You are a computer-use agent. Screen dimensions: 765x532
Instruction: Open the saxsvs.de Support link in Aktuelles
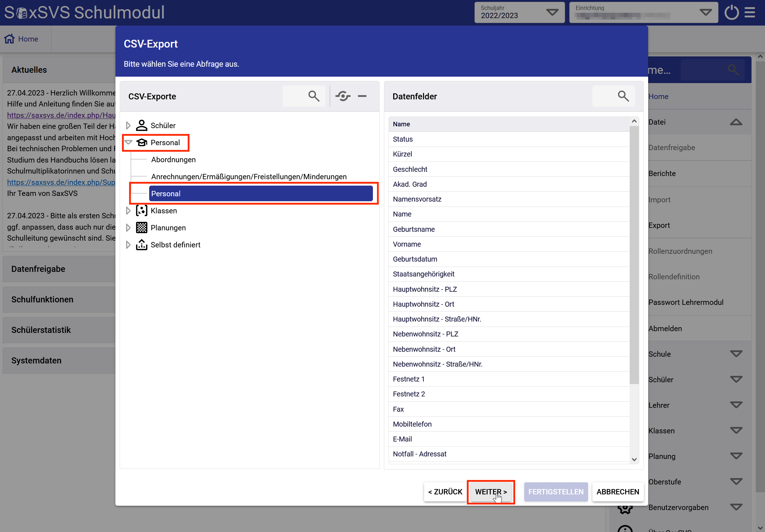[x=61, y=182]
